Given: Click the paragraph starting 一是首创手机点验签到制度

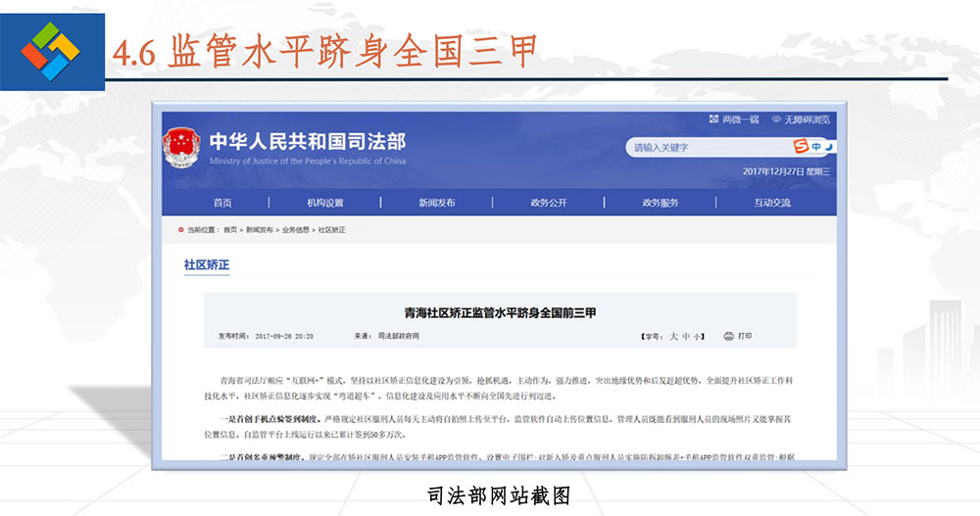Looking at the screenshot, I should (499, 427).
